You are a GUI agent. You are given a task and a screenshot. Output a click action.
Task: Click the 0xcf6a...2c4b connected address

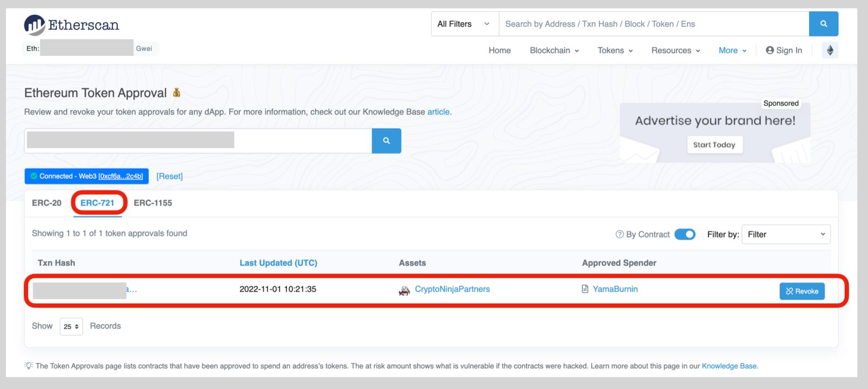tap(120, 176)
